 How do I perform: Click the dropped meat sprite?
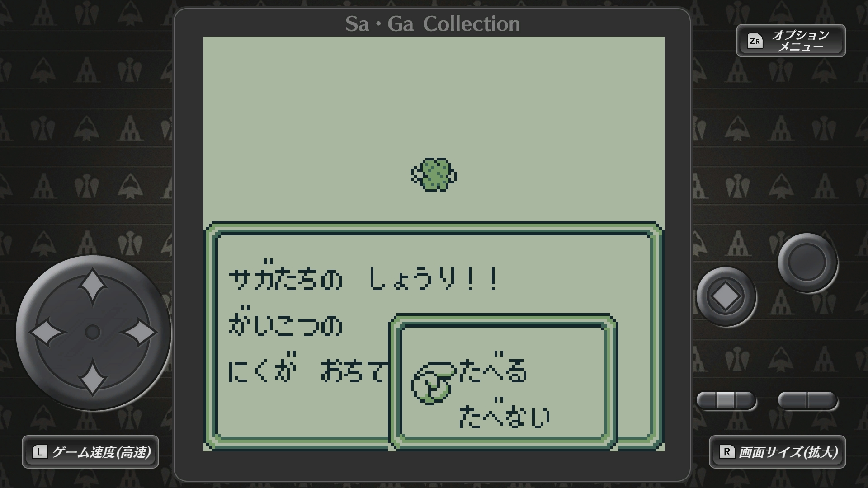point(434,175)
